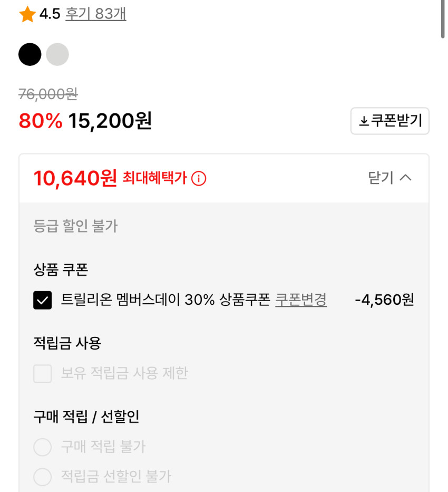Click the 10,640원 최대혜택가 price
Viewport: 448px width, 492px height.
[75, 178]
